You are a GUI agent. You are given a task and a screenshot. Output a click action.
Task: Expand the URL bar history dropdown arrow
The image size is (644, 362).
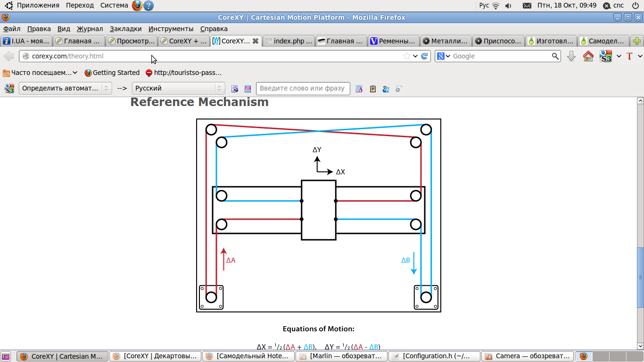coord(415,56)
